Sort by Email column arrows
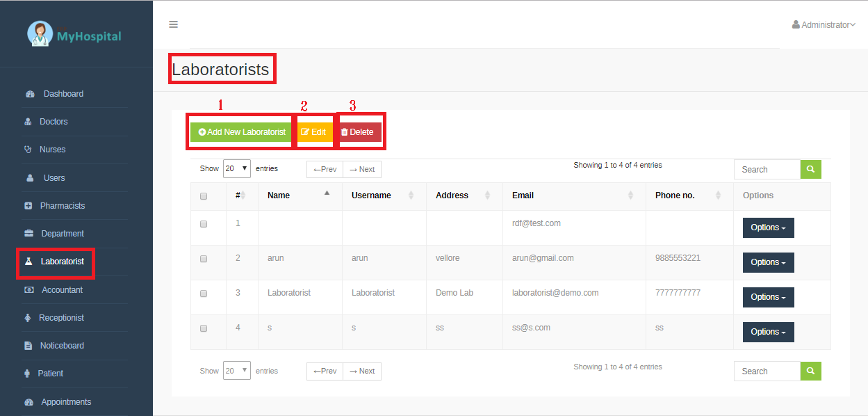868x416 pixels. (x=630, y=195)
